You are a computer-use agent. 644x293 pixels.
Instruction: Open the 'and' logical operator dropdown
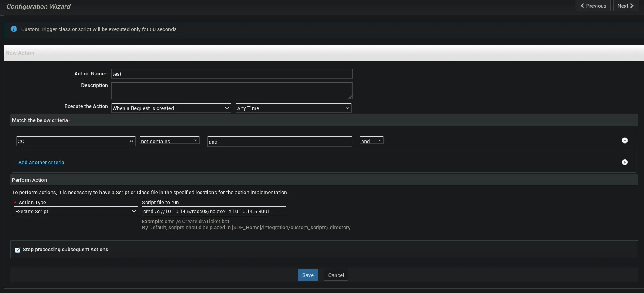coord(371,141)
